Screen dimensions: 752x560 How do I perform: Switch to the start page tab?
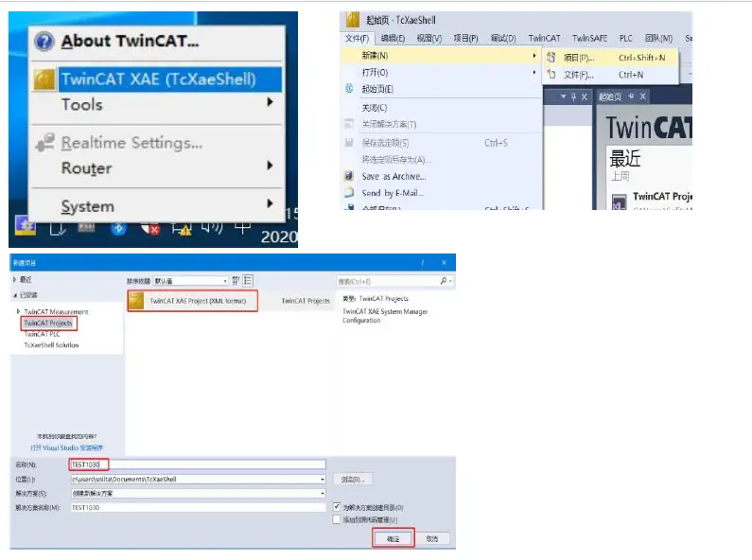[x=609, y=96]
